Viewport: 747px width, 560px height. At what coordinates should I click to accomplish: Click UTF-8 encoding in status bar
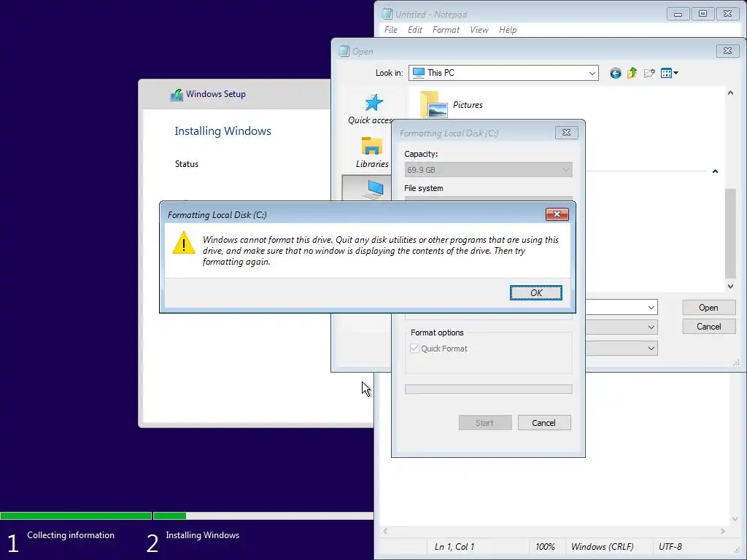pyautogui.click(x=670, y=547)
